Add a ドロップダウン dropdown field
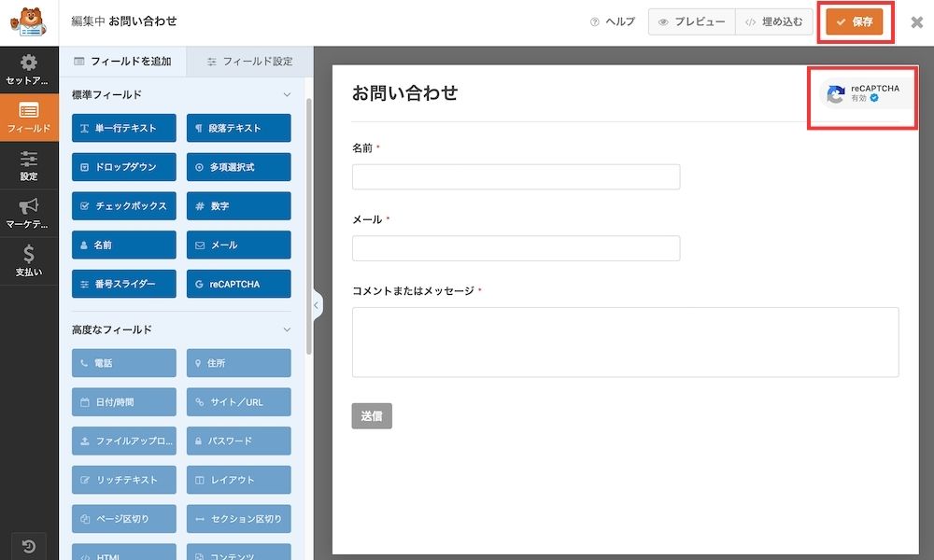The height and width of the screenshot is (560, 934). tap(124, 167)
